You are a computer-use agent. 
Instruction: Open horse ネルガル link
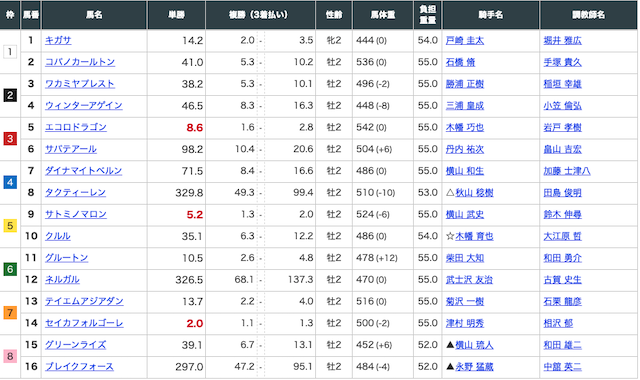click(x=62, y=280)
